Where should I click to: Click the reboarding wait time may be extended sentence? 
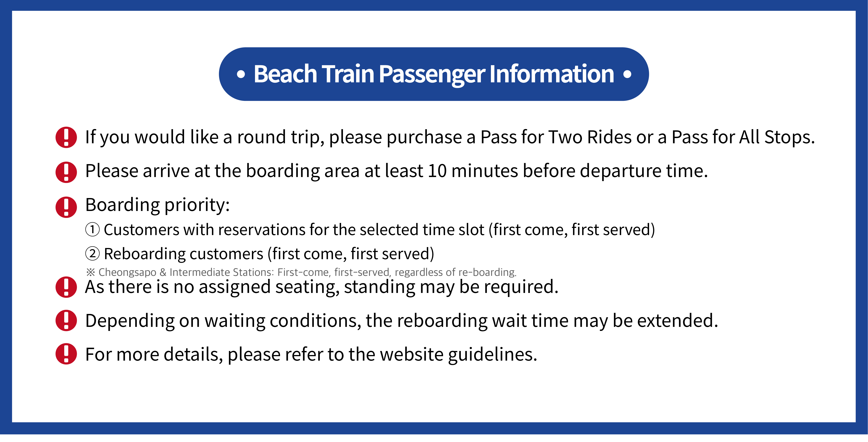pyautogui.click(x=402, y=321)
